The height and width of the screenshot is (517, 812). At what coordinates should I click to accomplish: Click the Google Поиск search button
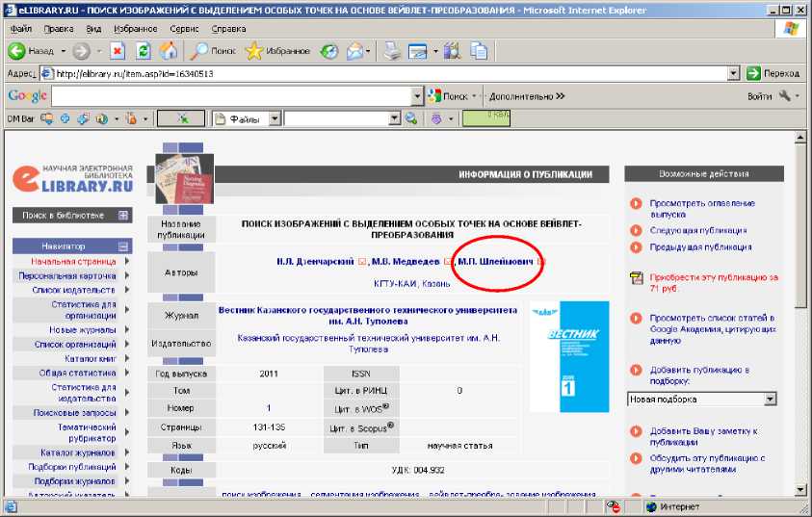tap(449, 96)
